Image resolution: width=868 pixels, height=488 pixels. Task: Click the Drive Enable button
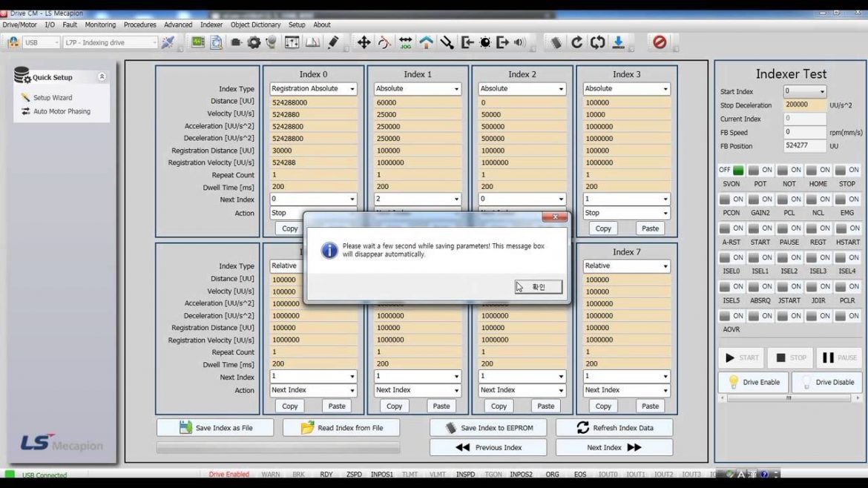[x=754, y=382]
